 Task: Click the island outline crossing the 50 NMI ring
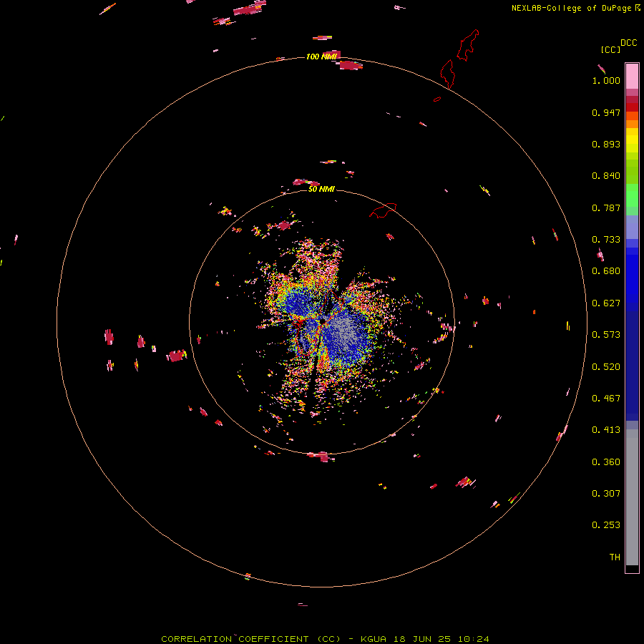(x=383, y=210)
